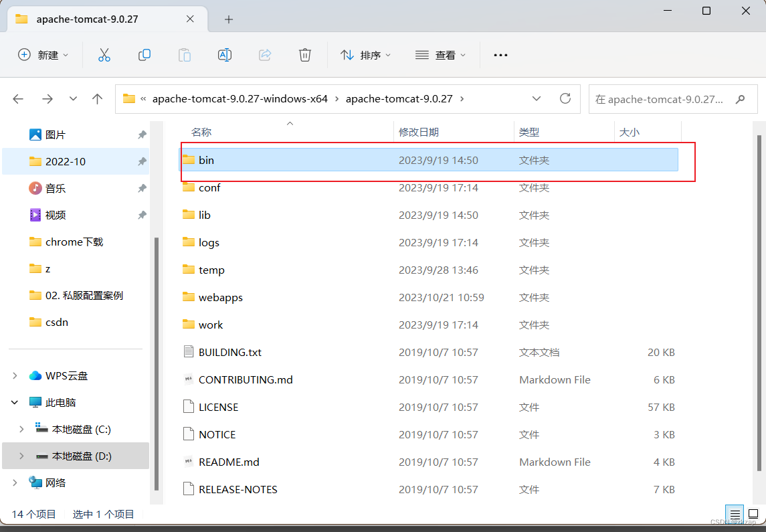Select the logs folder row

(x=429, y=242)
